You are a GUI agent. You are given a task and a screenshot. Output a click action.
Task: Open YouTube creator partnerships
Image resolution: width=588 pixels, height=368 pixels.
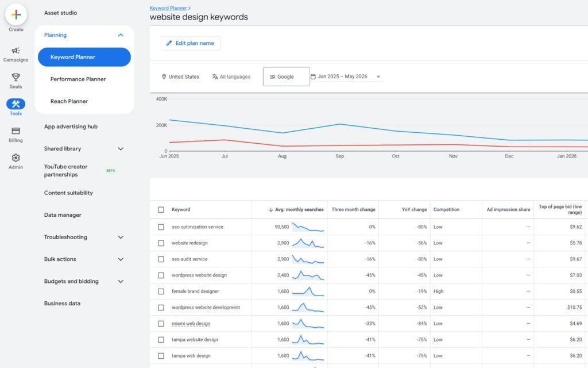point(65,170)
